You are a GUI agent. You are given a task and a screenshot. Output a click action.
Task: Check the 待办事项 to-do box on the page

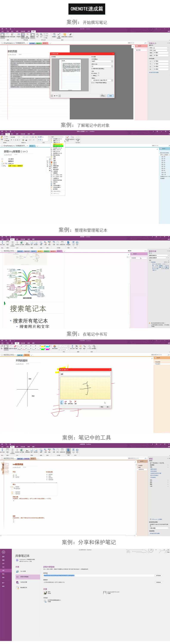point(2,159)
